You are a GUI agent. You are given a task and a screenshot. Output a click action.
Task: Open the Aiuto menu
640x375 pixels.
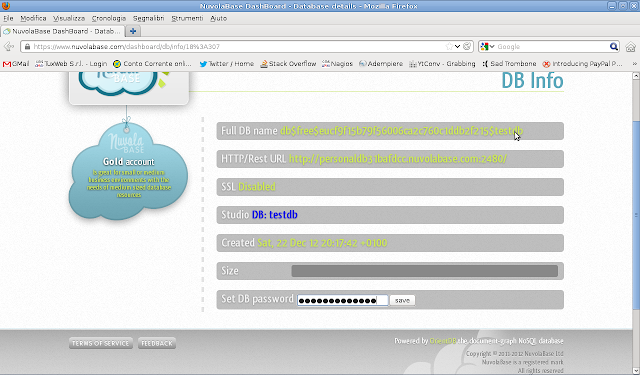[x=218, y=18]
